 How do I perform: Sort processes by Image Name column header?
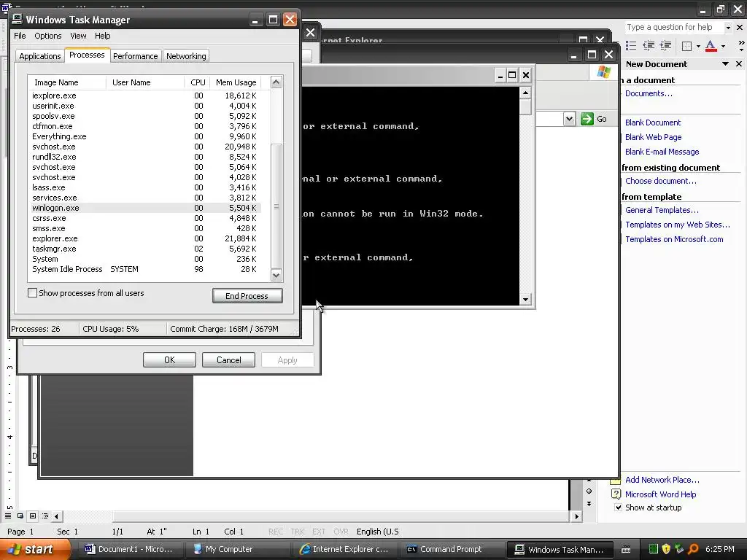[x=66, y=82]
